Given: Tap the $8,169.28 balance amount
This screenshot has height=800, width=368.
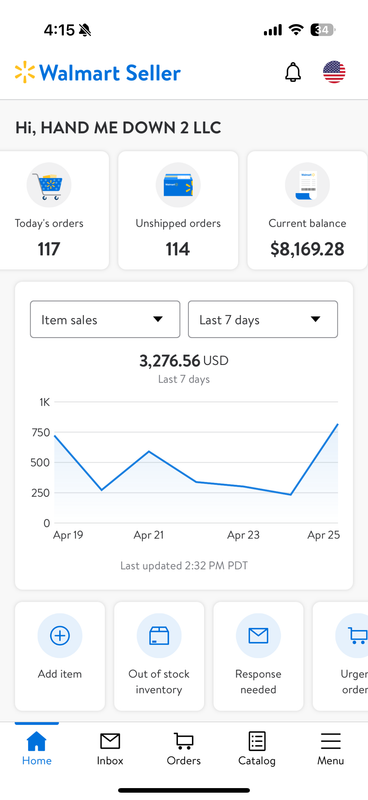Looking at the screenshot, I should 307,249.
